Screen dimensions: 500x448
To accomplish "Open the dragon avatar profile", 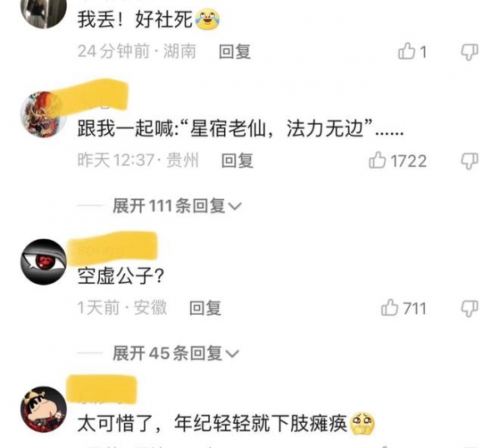I will click(43, 114).
